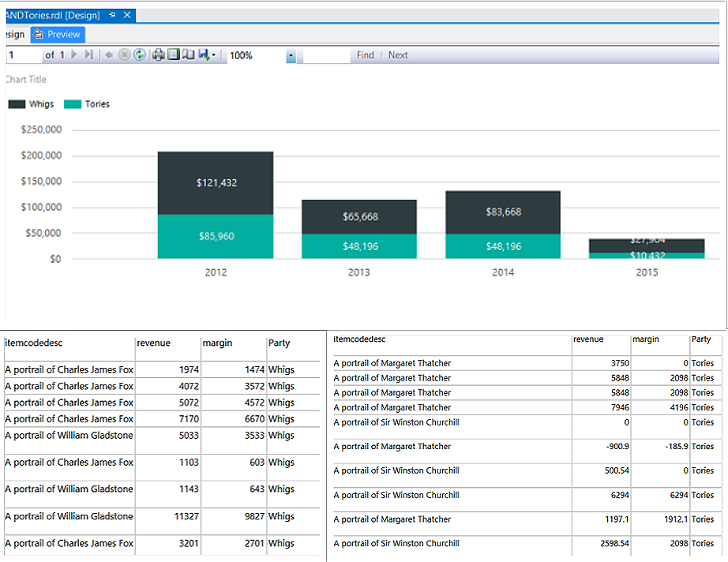728x562 pixels.
Task: Click the Whigs legend color swatch
Action: coord(17,104)
